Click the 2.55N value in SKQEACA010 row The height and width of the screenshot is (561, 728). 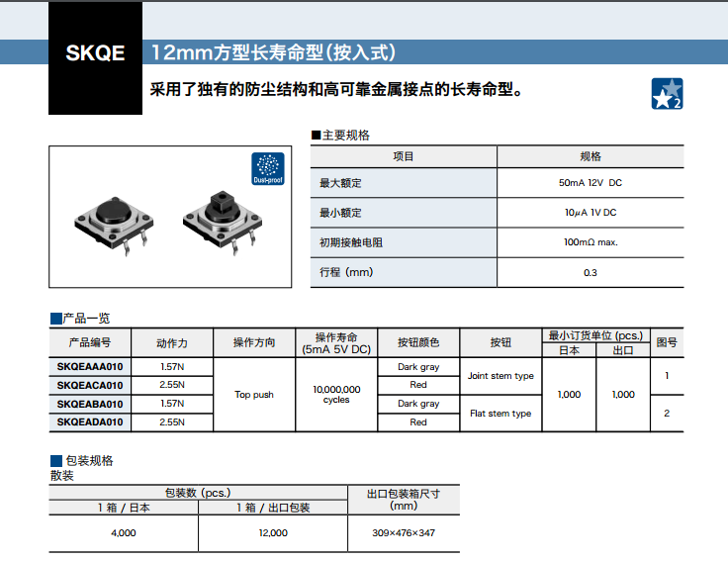point(172,385)
